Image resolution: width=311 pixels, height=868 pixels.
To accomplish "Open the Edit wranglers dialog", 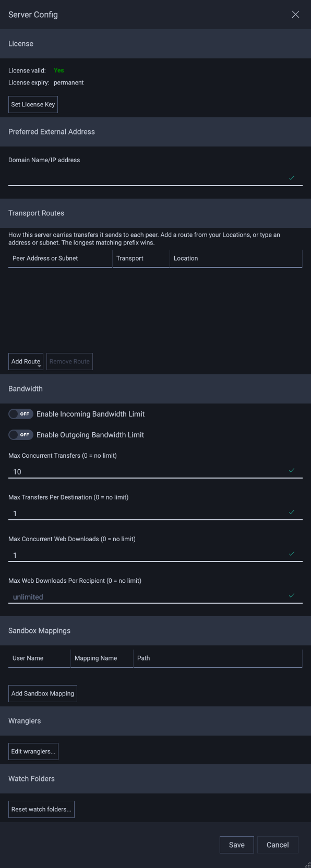I will tap(33, 751).
